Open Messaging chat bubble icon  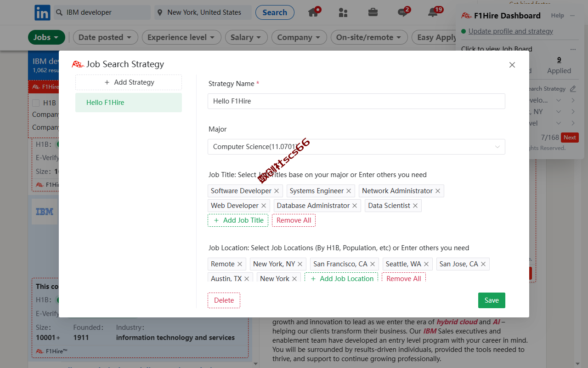coord(403,12)
